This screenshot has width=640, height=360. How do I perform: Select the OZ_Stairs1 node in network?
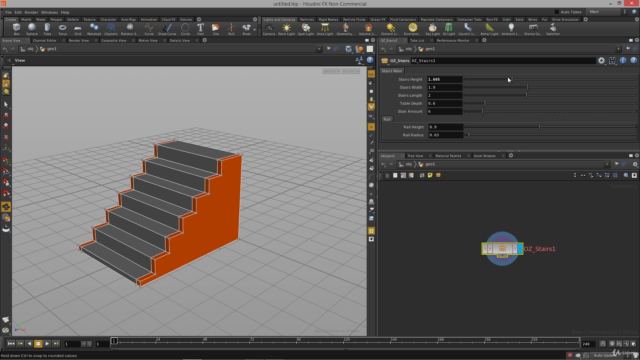pos(502,249)
